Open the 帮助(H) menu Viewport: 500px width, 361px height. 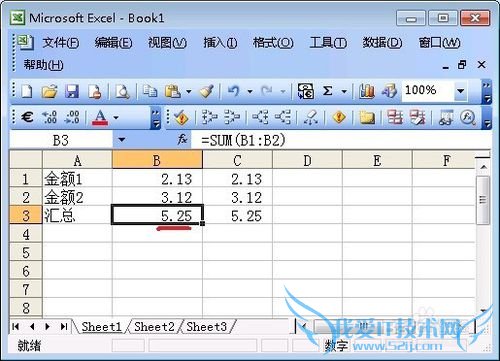coord(43,65)
